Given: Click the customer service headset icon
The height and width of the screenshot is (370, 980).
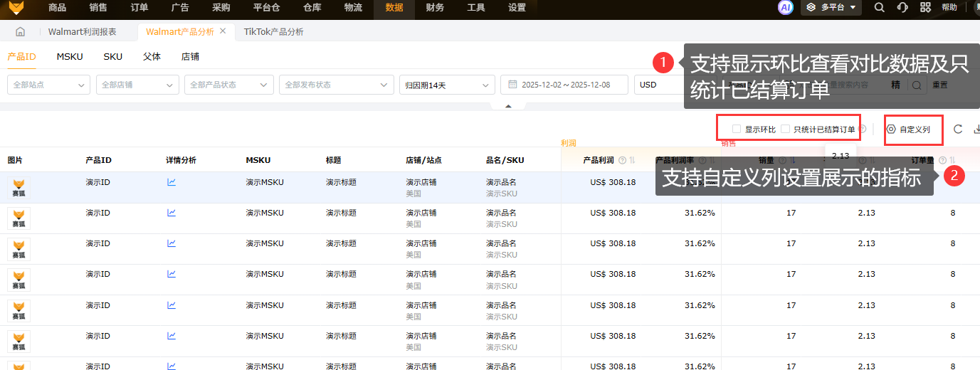Looking at the screenshot, I should [902, 8].
